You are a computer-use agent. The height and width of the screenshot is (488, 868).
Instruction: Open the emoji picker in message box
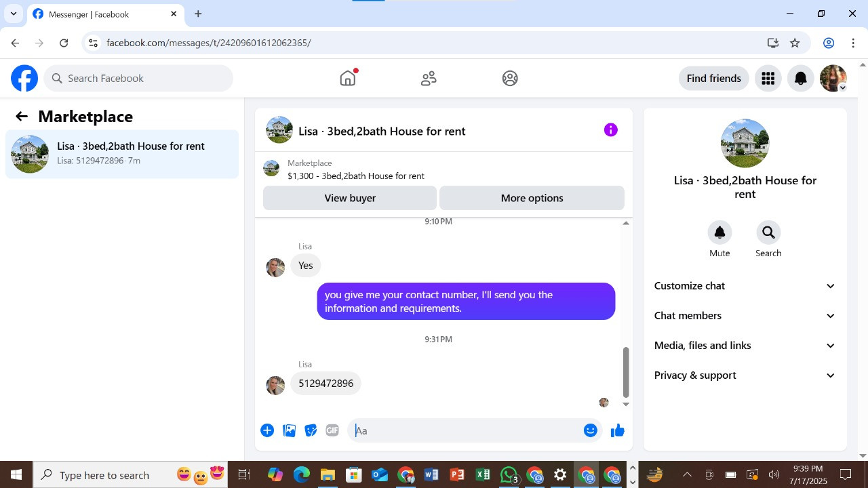tap(591, 430)
